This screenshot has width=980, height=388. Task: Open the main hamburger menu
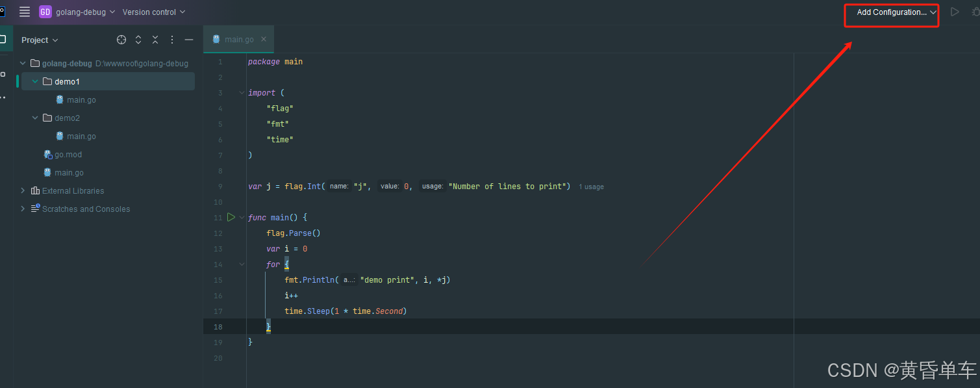[25, 12]
